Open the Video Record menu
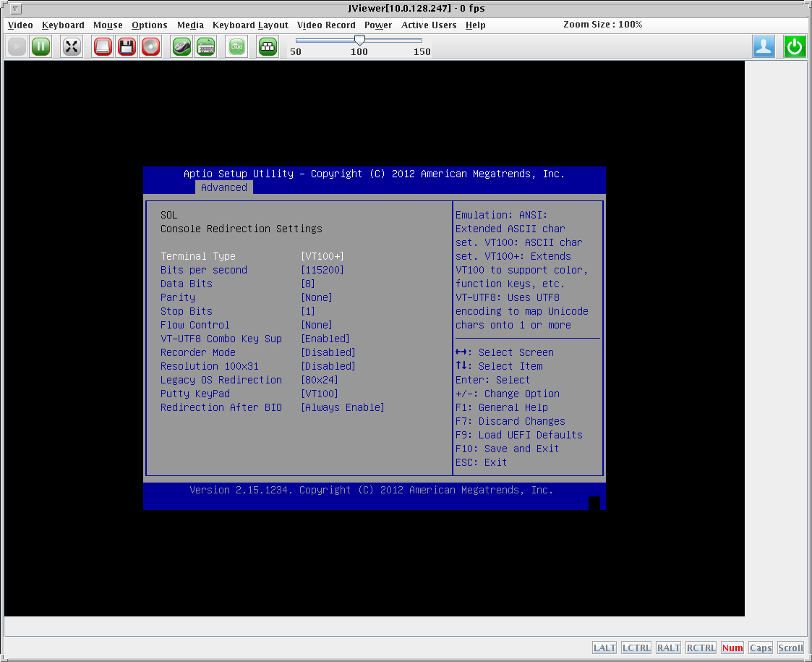The width and height of the screenshot is (812, 662). point(326,25)
